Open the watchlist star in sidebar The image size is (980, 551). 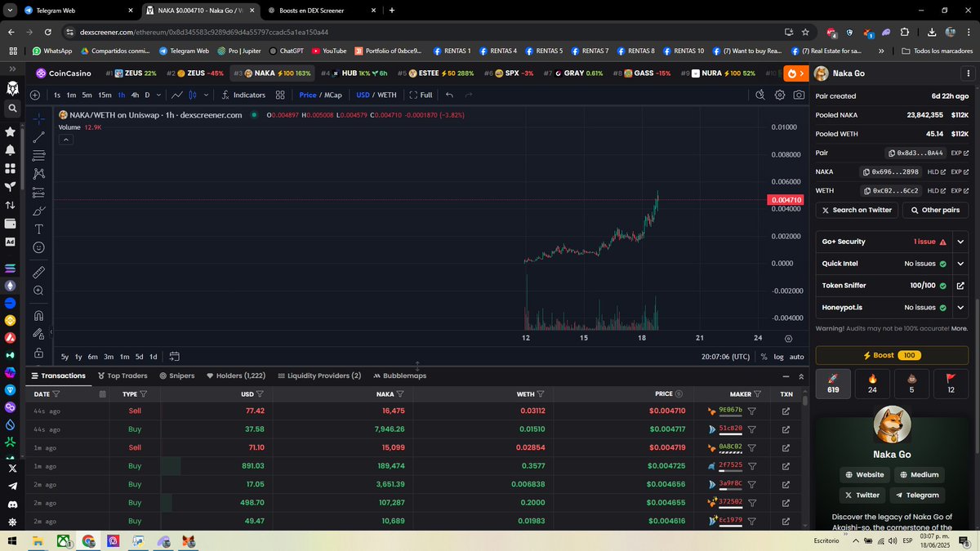(11, 131)
